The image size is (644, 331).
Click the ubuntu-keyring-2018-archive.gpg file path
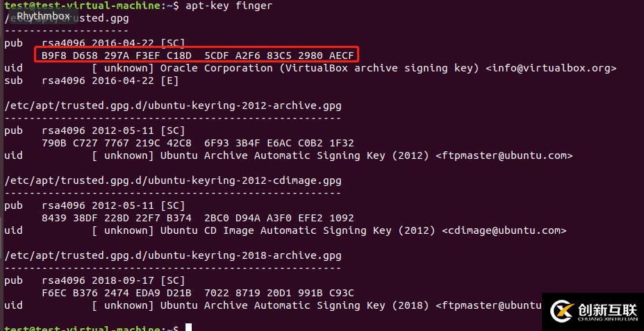(x=173, y=255)
